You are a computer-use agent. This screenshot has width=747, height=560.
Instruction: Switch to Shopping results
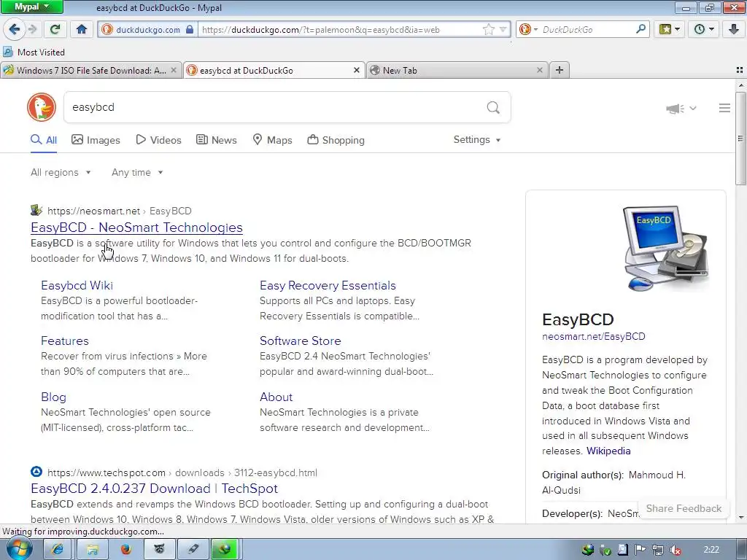coord(336,140)
